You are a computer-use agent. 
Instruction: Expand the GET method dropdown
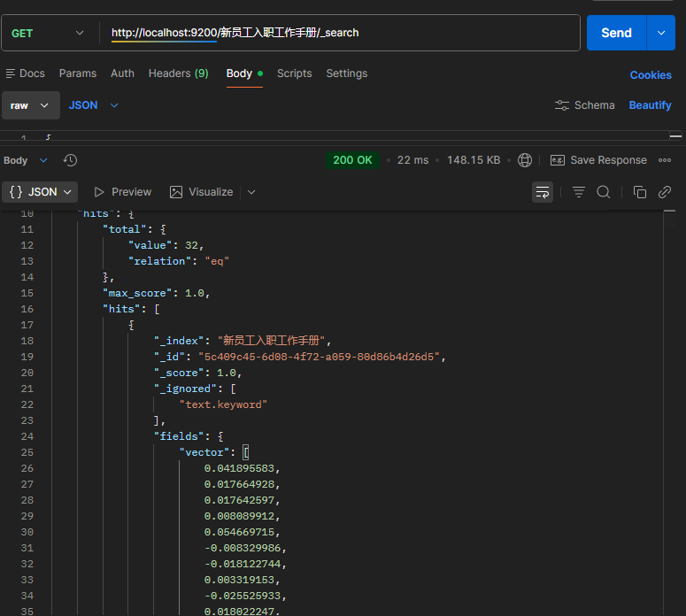point(80,33)
